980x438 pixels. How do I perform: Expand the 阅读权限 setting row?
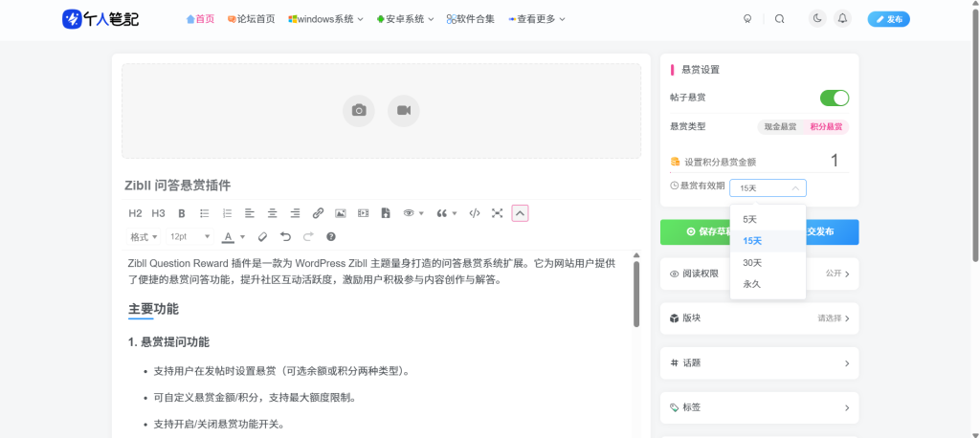759,274
